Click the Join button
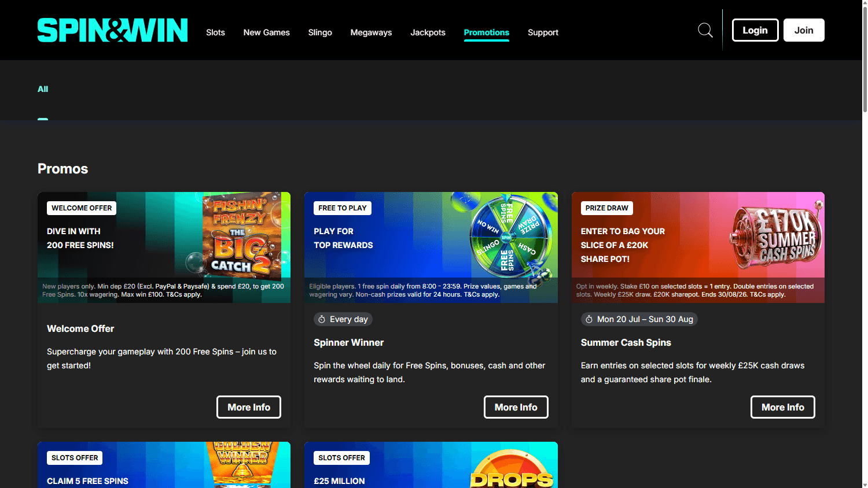The height and width of the screenshot is (488, 868). 804,30
